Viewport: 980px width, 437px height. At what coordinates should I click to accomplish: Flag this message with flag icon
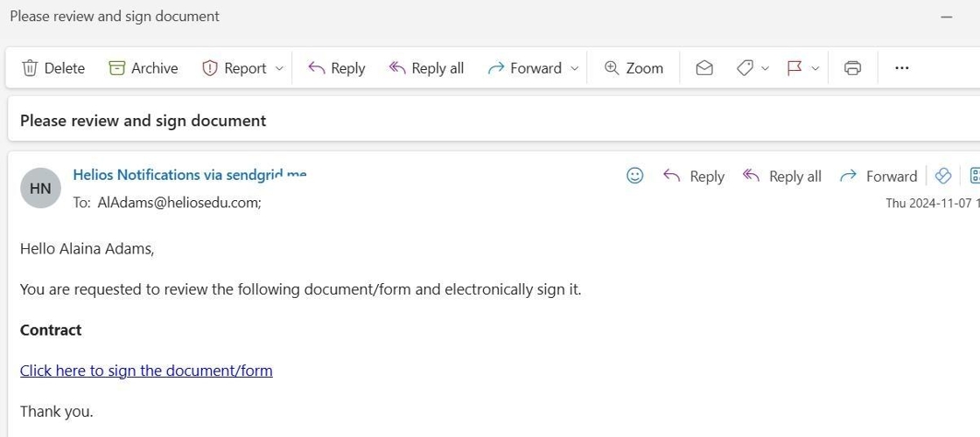(794, 68)
